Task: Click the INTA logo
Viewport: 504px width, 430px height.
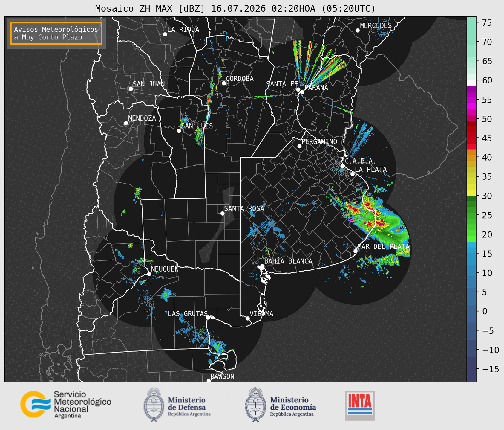Action: tap(360, 405)
